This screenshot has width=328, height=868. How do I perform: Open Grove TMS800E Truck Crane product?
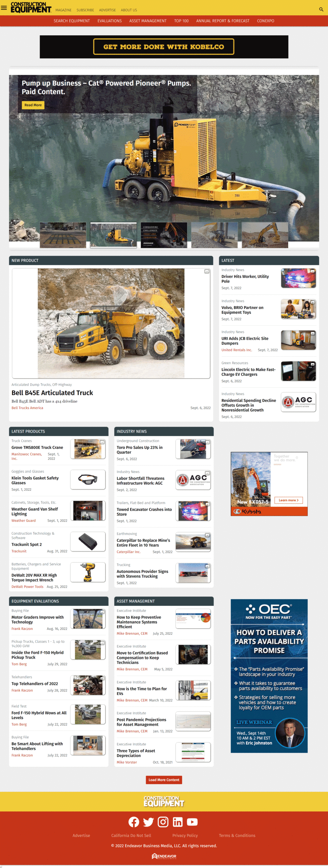pos(37,448)
